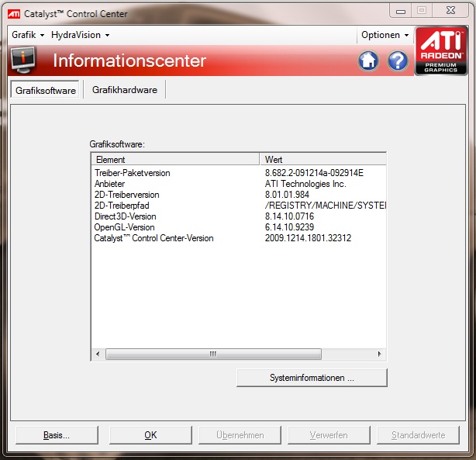Click the Standardwerte button
Image resolution: width=476 pixels, height=460 pixels.
coord(418,435)
